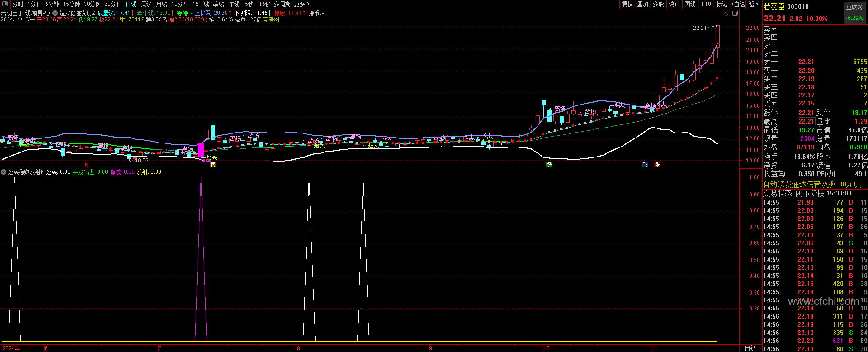Click the green 跌 marker icon
Viewport: 868px width, 352px height.
pyautogui.click(x=549, y=165)
